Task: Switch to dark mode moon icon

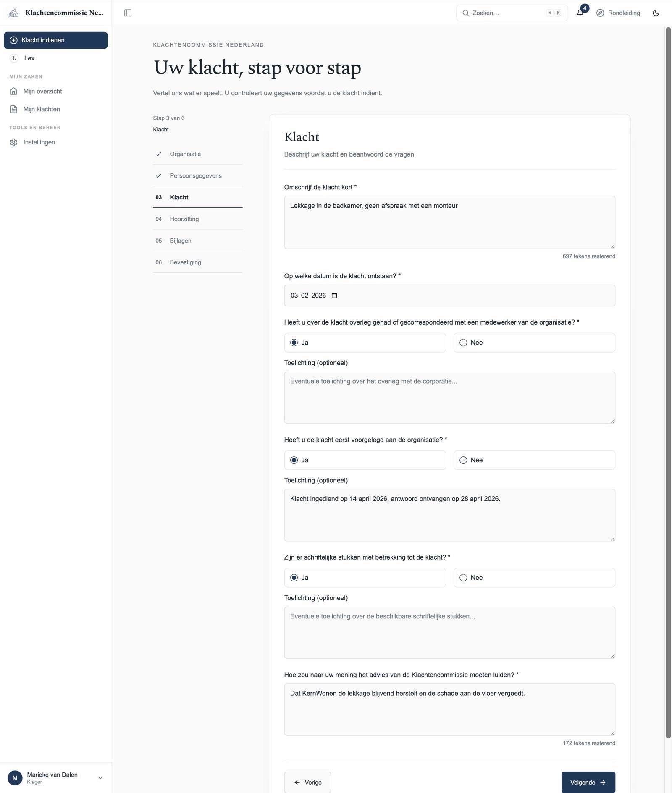Action: pos(656,13)
